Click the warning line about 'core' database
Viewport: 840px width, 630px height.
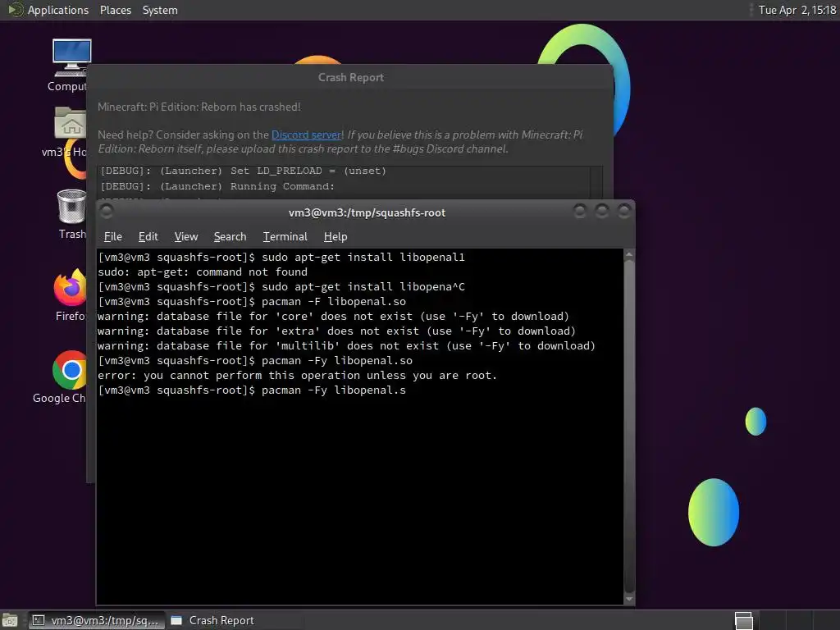[333, 317]
